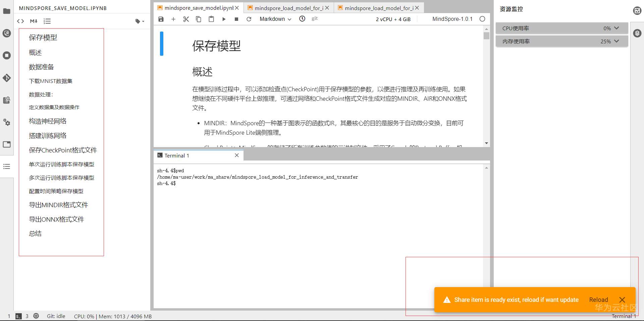Toggle automatic heading numbering in contents
This screenshot has height=321, width=644.
[47, 21]
